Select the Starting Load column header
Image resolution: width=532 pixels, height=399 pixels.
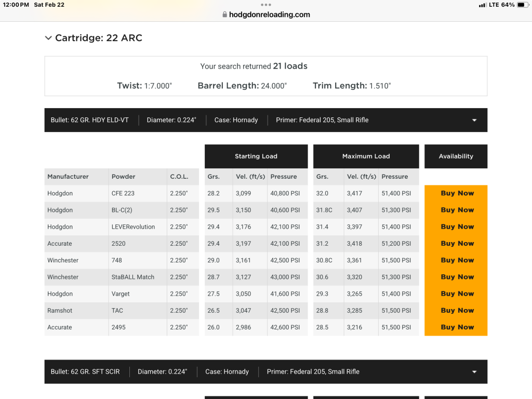coord(256,156)
